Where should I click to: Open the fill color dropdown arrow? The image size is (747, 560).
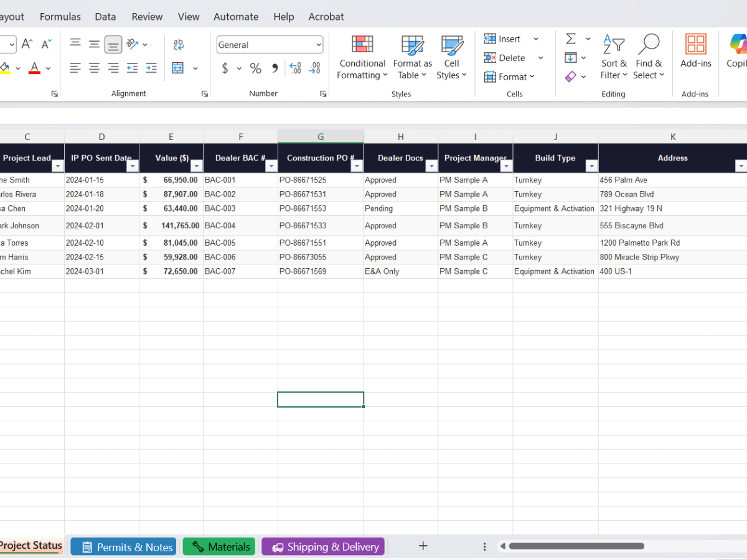click(x=18, y=68)
